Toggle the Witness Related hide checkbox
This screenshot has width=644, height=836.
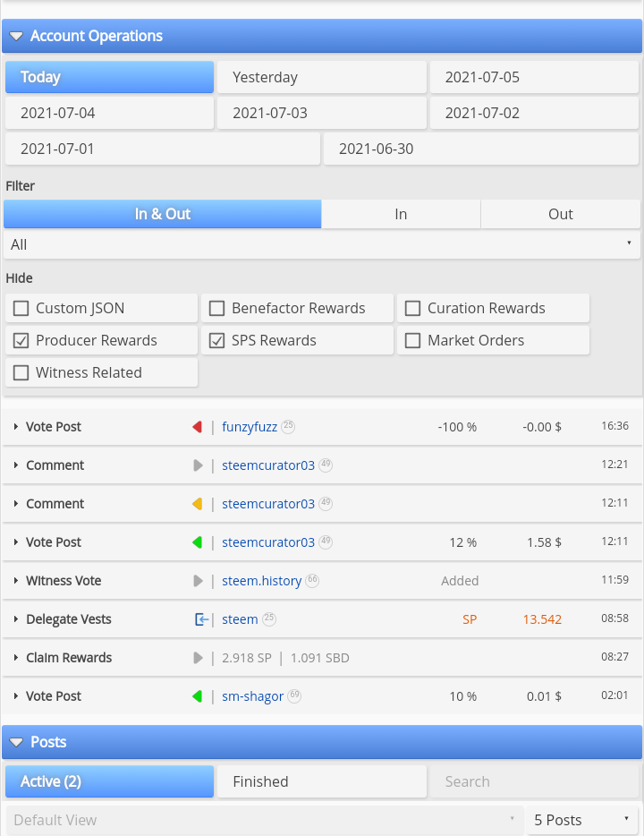[x=21, y=372]
